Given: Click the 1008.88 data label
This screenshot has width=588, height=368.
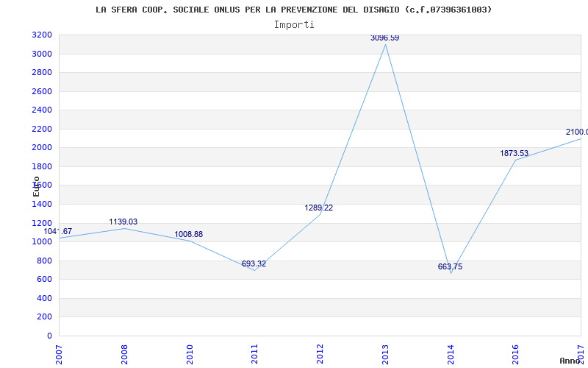Looking at the screenshot, I should coord(189,234).
